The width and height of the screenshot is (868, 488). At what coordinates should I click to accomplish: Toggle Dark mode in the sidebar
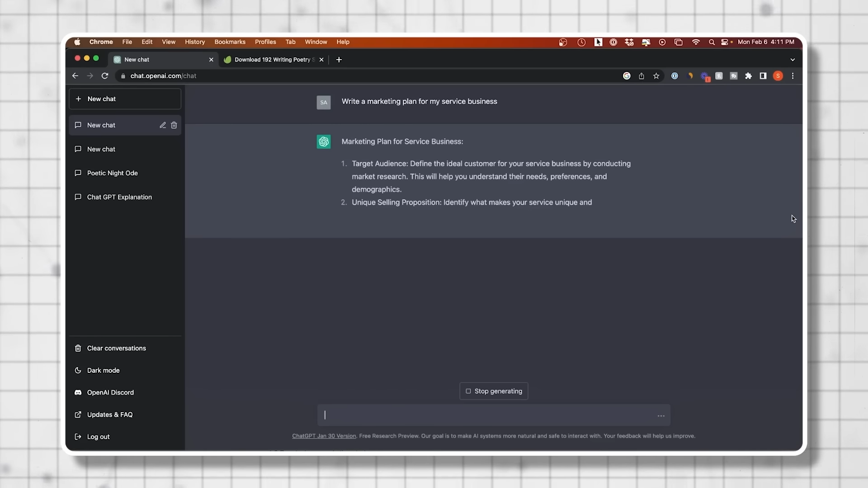click(x=103, y=370)
